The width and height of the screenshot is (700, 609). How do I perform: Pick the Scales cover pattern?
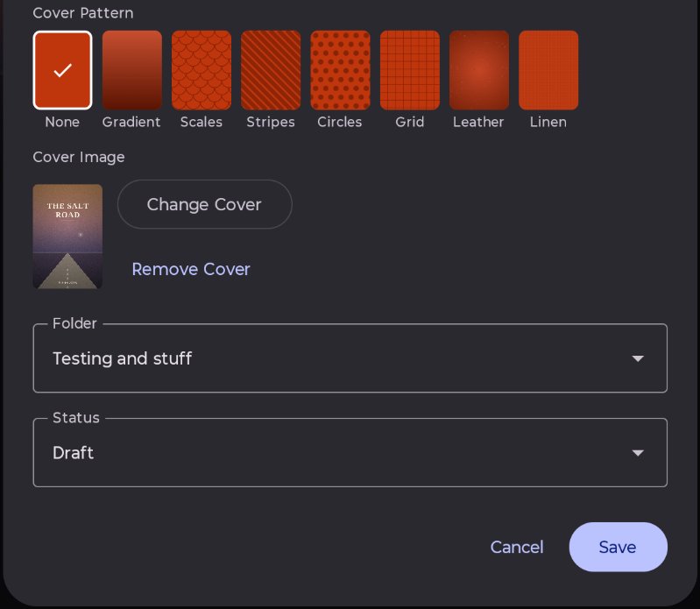(x=202, y=70)
